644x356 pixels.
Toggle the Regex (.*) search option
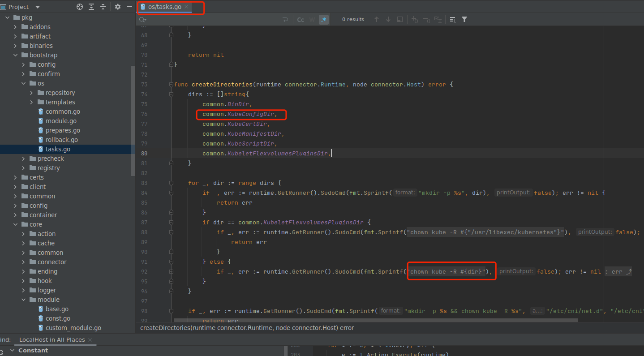[x=323, y=19]
